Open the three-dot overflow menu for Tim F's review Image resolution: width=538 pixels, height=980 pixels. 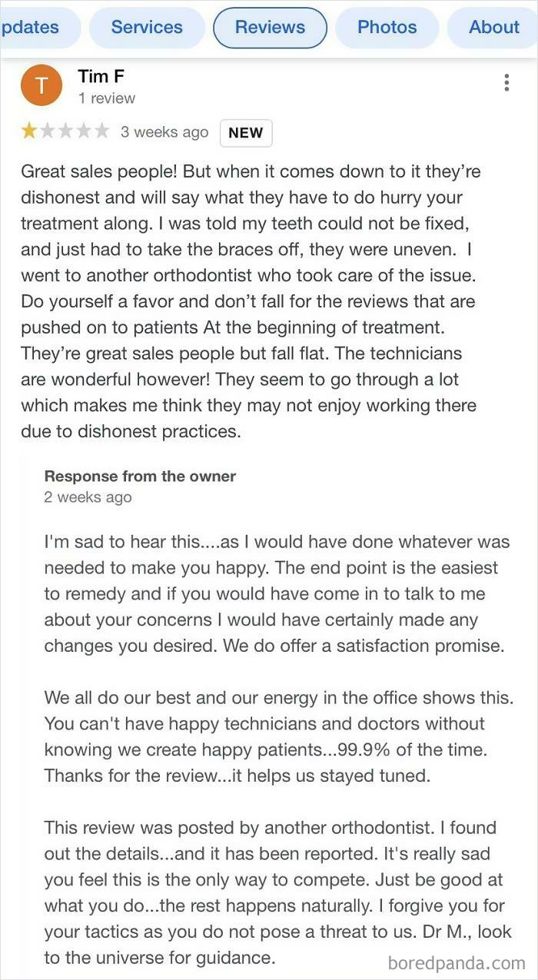coord(506,81)
